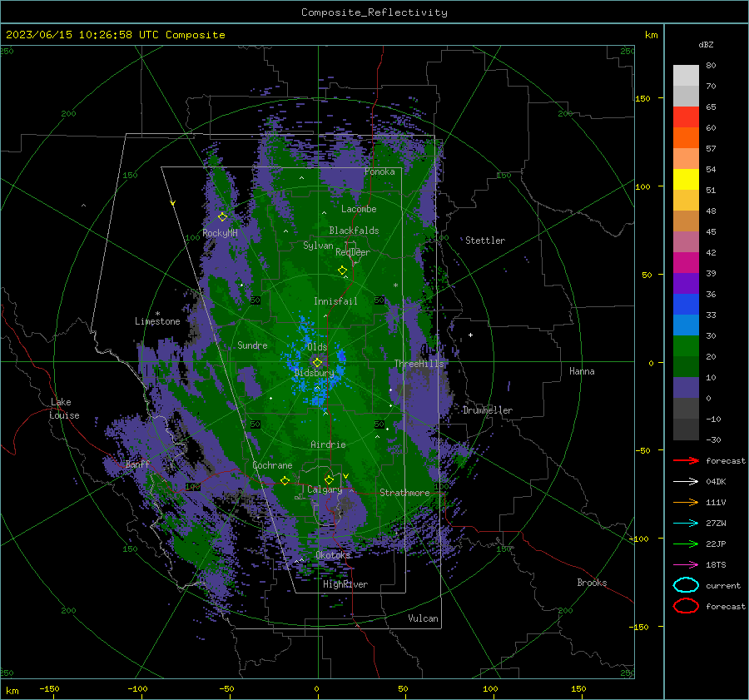Click the Banff town label
This screenshot has width=749, height=700.
point(137,464)
